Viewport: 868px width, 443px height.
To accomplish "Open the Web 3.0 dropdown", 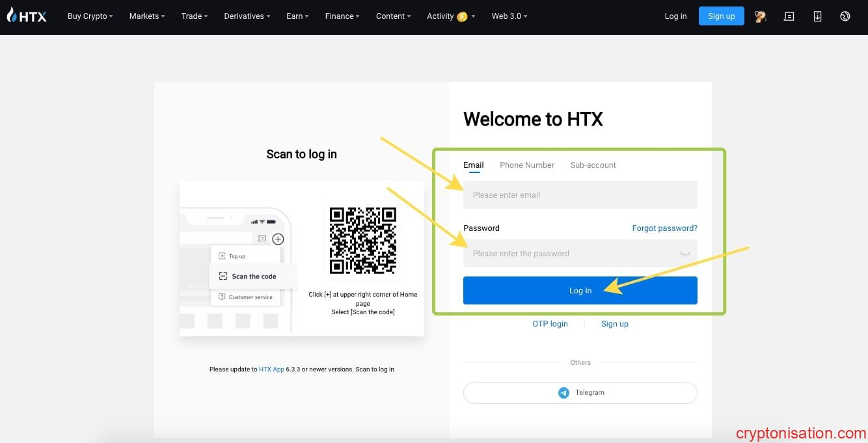I will click(x=509, y=16).
